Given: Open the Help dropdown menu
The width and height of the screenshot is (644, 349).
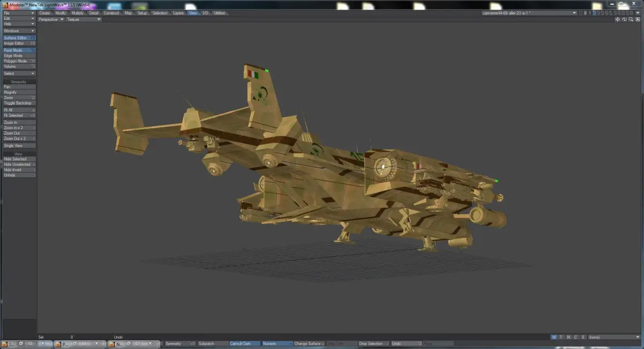Looking at the screenshot, I should [19, 24].
